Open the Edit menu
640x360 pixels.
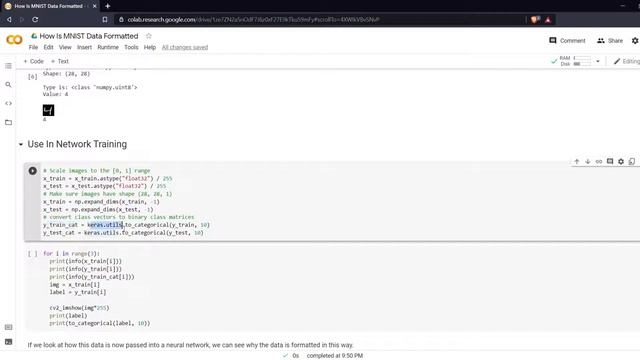click(x=49, y=47)
